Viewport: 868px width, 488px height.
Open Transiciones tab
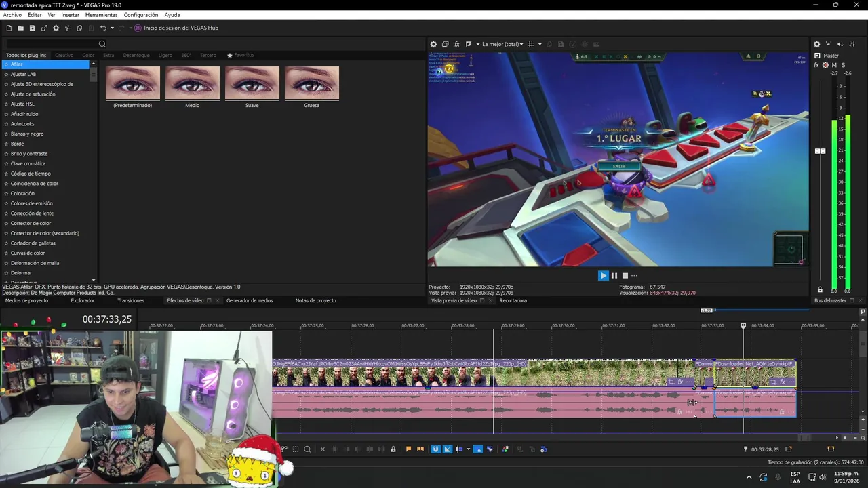[x=131, y=300]
